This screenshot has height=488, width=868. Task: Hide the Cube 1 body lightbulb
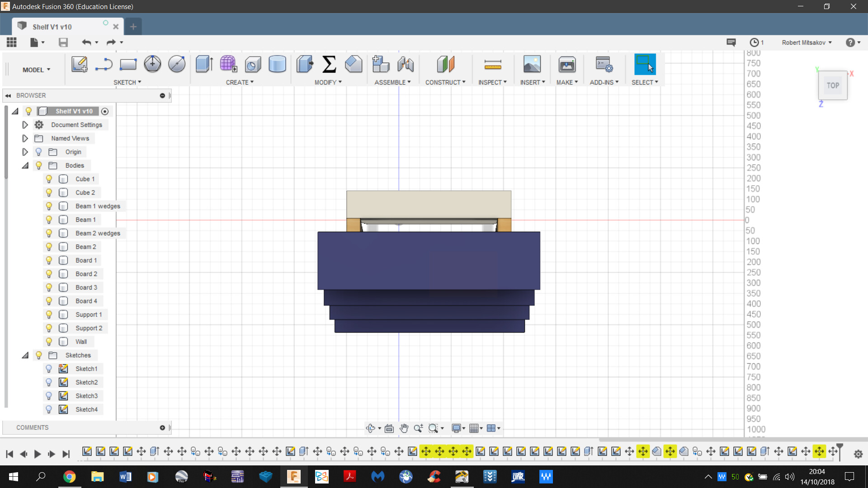(49, 179)
